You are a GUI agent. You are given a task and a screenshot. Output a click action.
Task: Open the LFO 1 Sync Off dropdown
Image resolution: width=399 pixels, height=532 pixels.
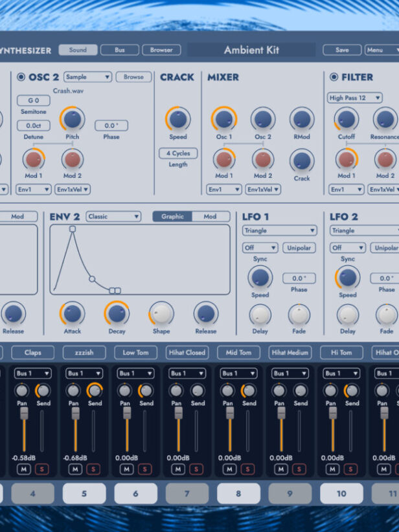[260, 248]
